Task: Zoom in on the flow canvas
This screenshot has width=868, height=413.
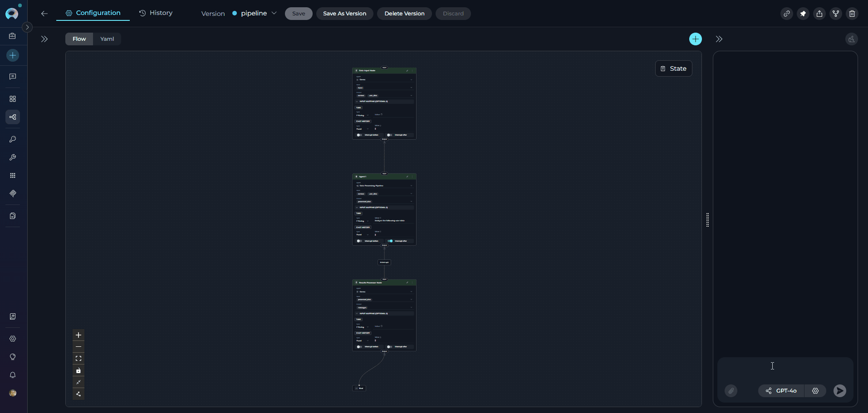Action: click(78, 335)
